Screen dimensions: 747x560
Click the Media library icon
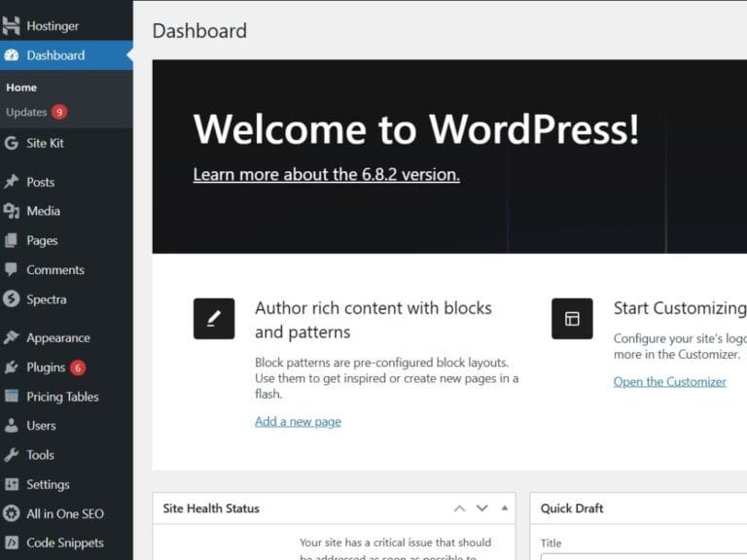(11, 210)
